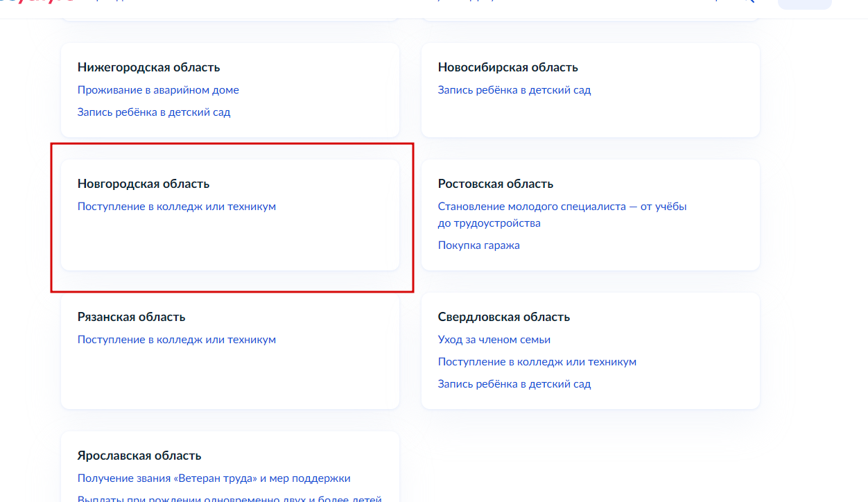Select the Новосибирская область card heading
This screenshot has width=868, height=502.
tap(508, 67)
